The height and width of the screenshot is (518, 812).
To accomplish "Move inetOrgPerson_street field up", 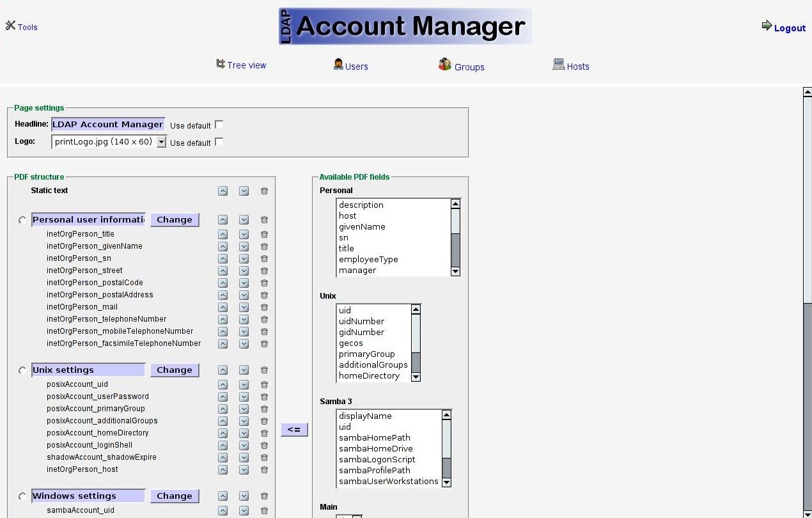I will 223,271.
